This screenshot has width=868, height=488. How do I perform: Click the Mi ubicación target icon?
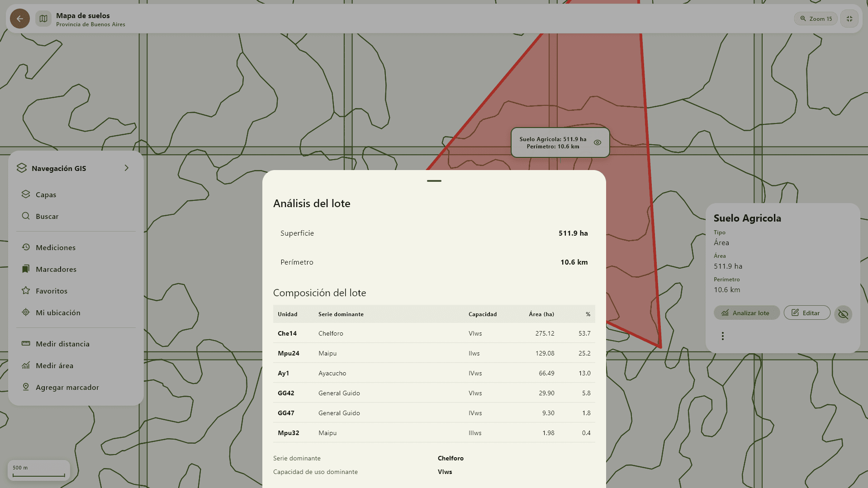click(x=26, y=312)
